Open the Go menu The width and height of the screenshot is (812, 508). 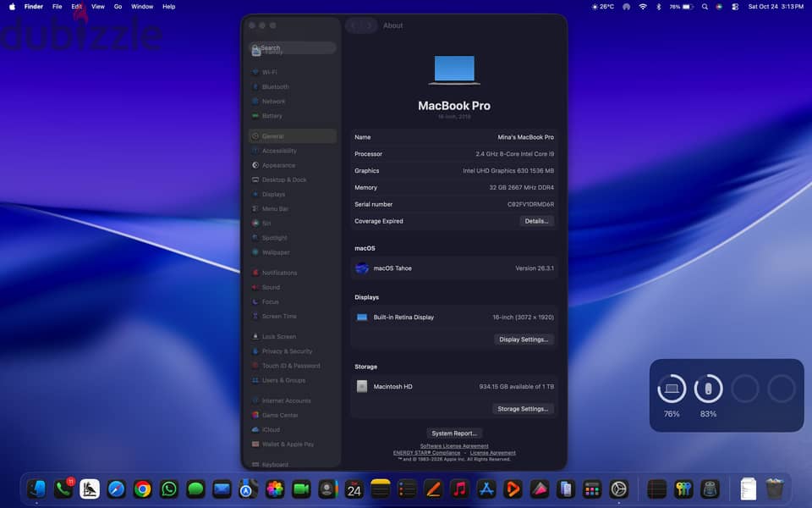coord(118,7)
